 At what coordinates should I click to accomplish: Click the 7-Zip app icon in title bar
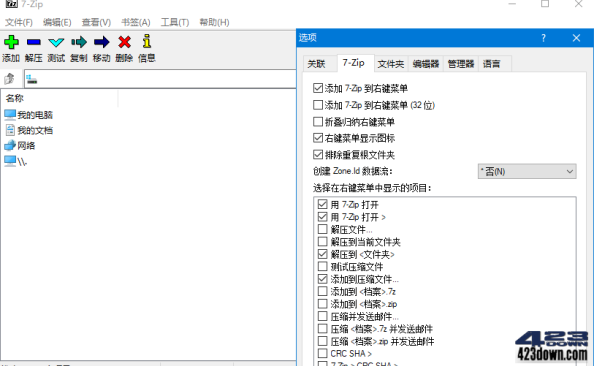click(11, 4)
